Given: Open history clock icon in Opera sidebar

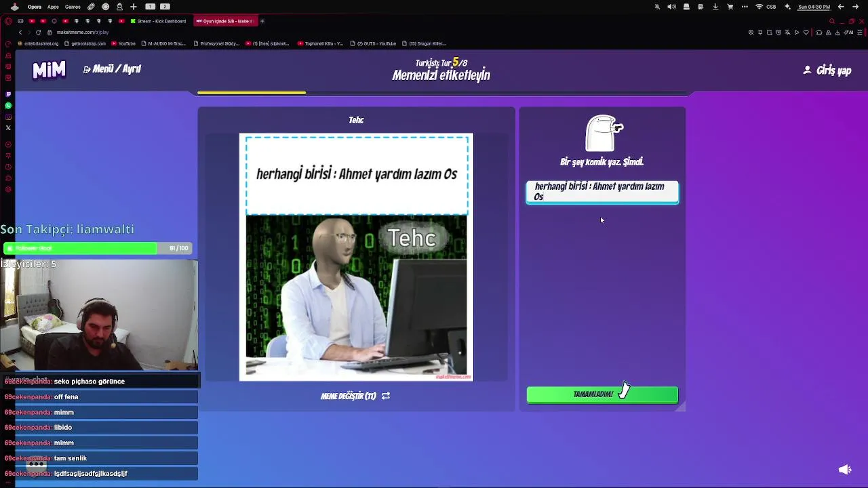Looking at the screenshot, I should click(8, 167).
